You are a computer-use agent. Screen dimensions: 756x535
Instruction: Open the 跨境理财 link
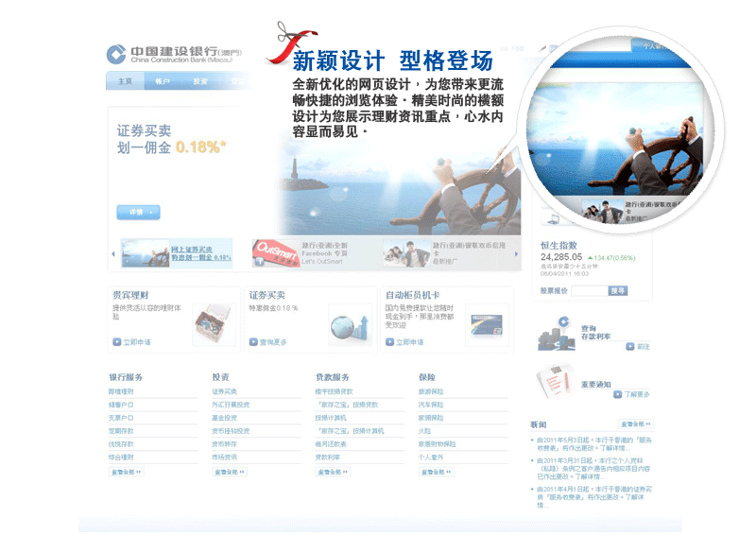121,391
